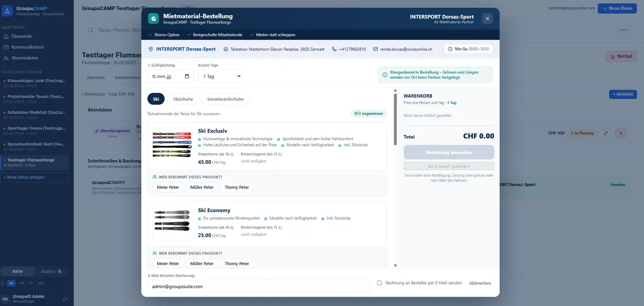Click the search magnifier icon in the background page
Image resolution: width=644 pixels, height=306 pixels.
(91, 30)
